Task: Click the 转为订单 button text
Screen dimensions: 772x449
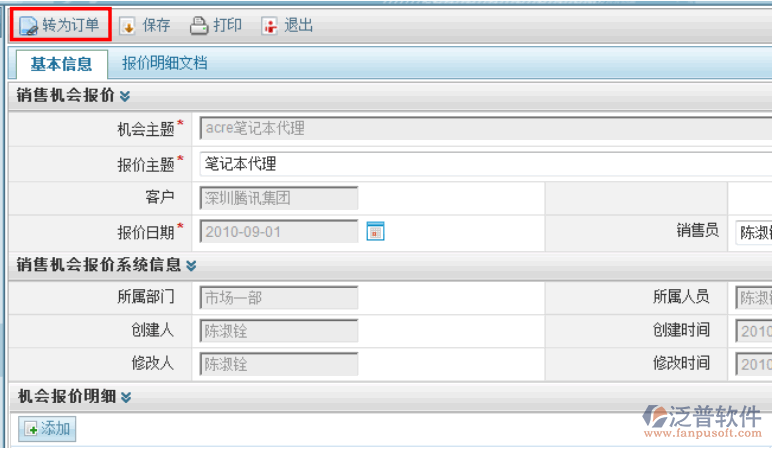Action: pos(70,26)
